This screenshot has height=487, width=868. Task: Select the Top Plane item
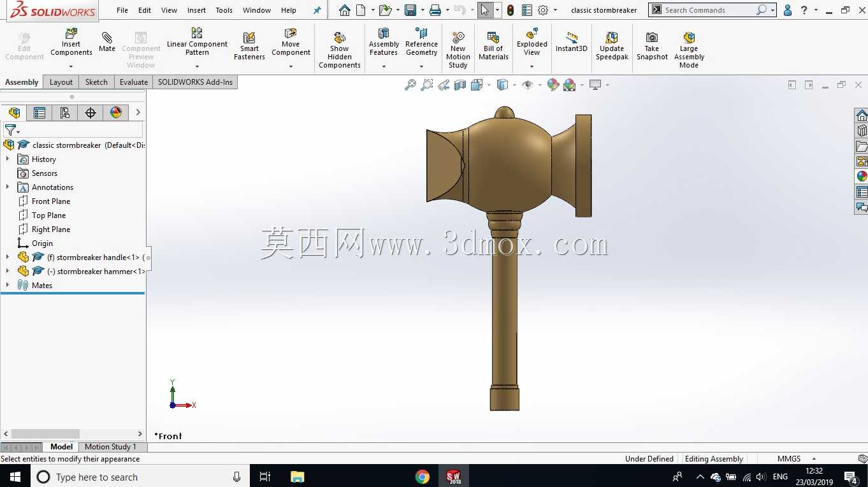point(48,215)
